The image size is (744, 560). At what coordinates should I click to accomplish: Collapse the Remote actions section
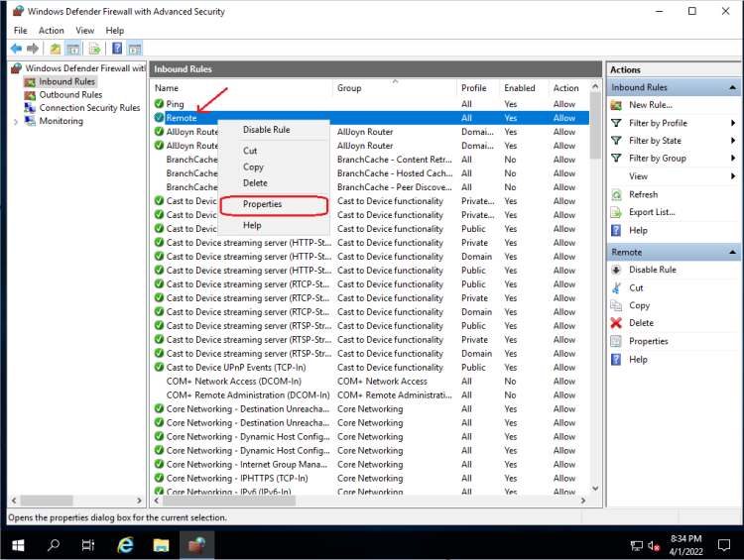tap(733, 253)
